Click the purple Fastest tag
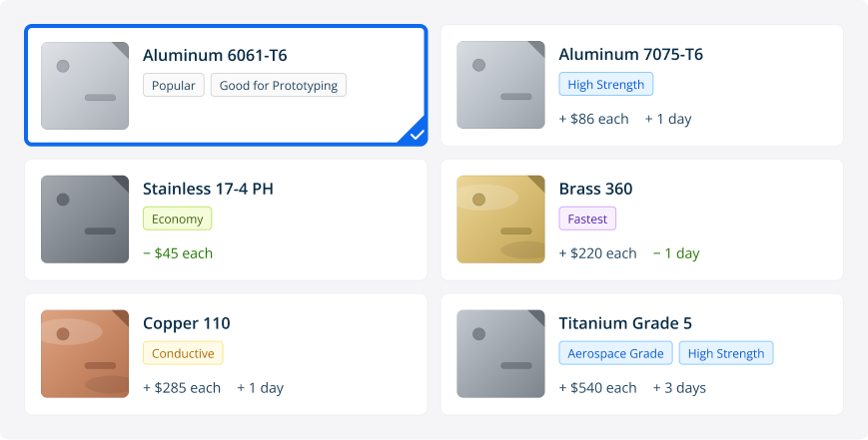The image size is (868, 440). click(x=587, y=220)
